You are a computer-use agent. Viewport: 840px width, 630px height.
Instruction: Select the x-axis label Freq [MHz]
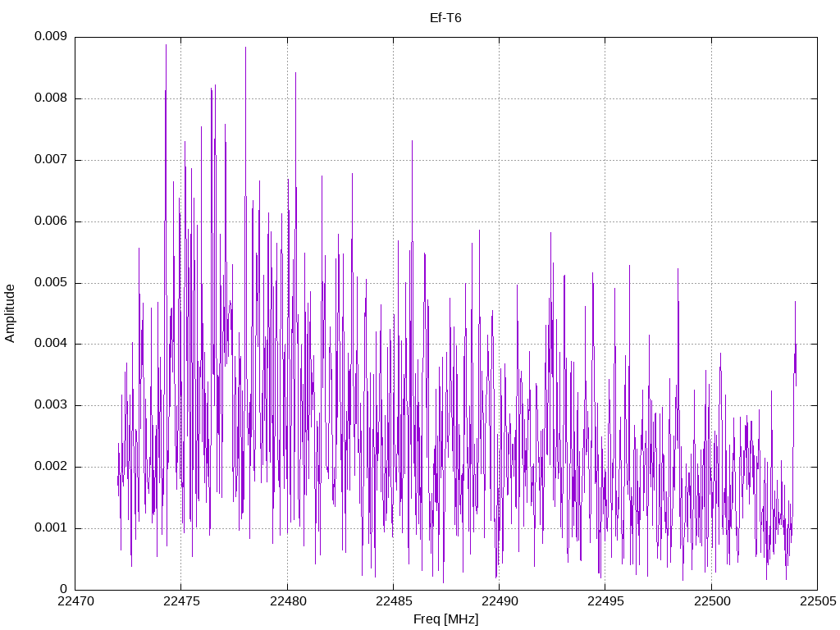[x=445, y=619]
